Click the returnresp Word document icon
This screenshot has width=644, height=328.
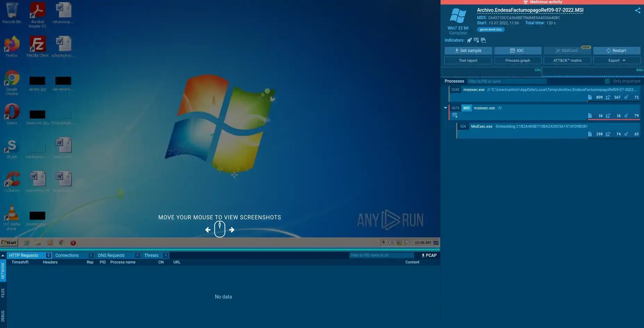click(x=63, y=13)
